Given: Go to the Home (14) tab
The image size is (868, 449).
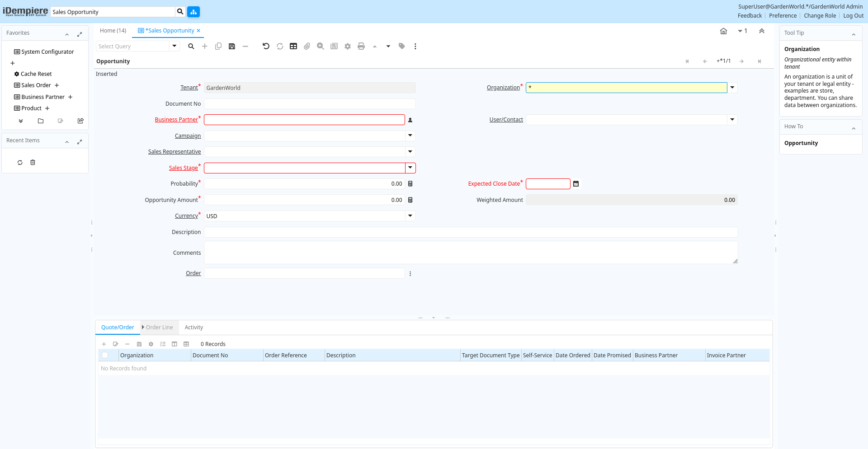Looking at the screenshot, I should pyautogui.click(x=113, y=31).
